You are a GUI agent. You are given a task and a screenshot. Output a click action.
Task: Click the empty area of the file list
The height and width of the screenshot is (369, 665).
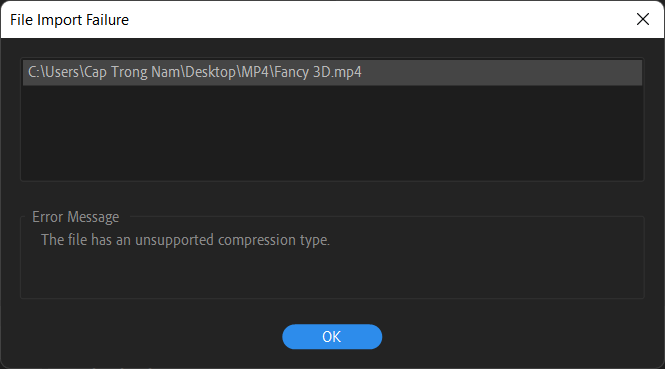coord(332,132)
